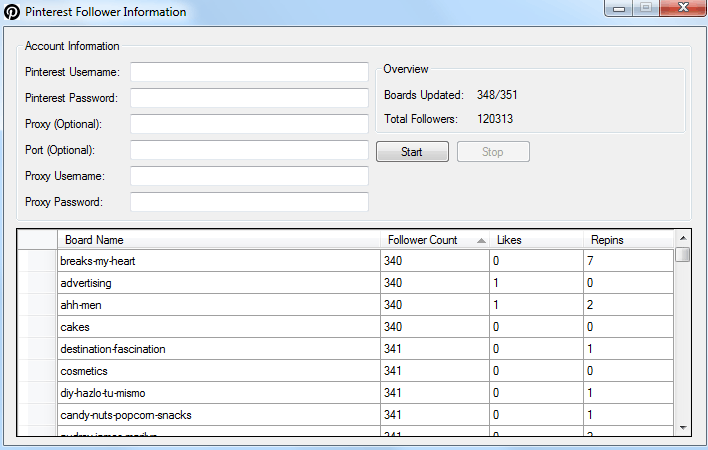Click the scrollbar down arrow in the table
708x450 pixels.
pyautogui.click(x=683, y=428)
